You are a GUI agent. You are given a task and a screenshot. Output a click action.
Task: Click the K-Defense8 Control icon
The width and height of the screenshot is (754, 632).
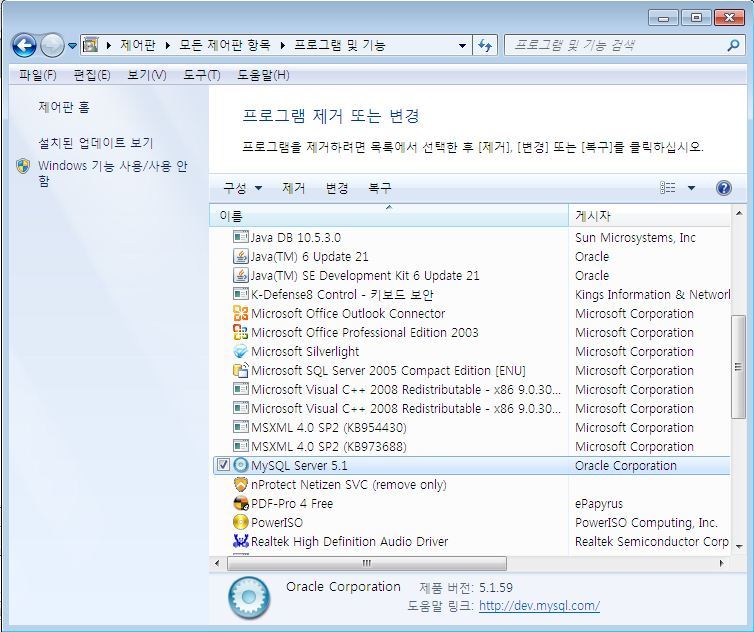(x=240, y=294)
